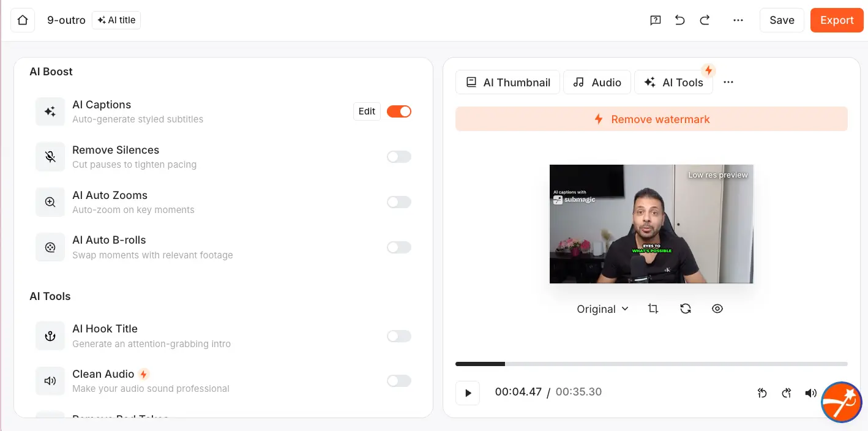Viewport: 868px width, 431px height.
Task: Click the Home icon in the top bar
Action: (22, 20)
